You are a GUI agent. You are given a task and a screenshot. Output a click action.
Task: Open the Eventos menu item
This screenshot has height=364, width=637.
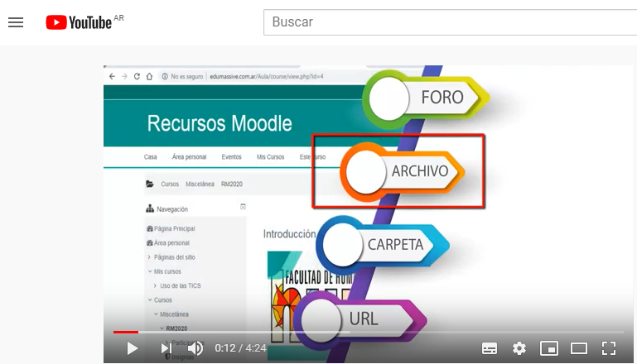(232, 156)
